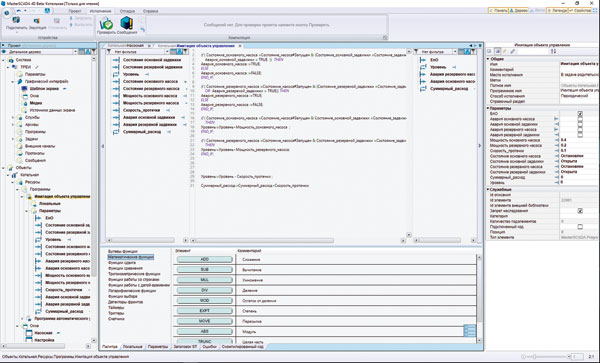
Task: Toggle the EnO checkbox in properties
Action: [580, 114]
